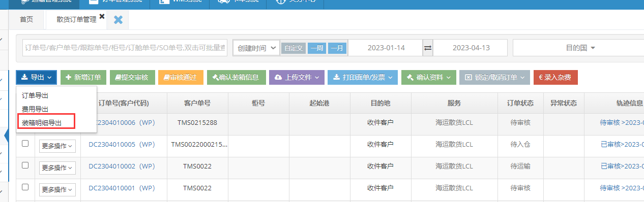Collapse the 导出 dropdown button

tap(36, 78)
